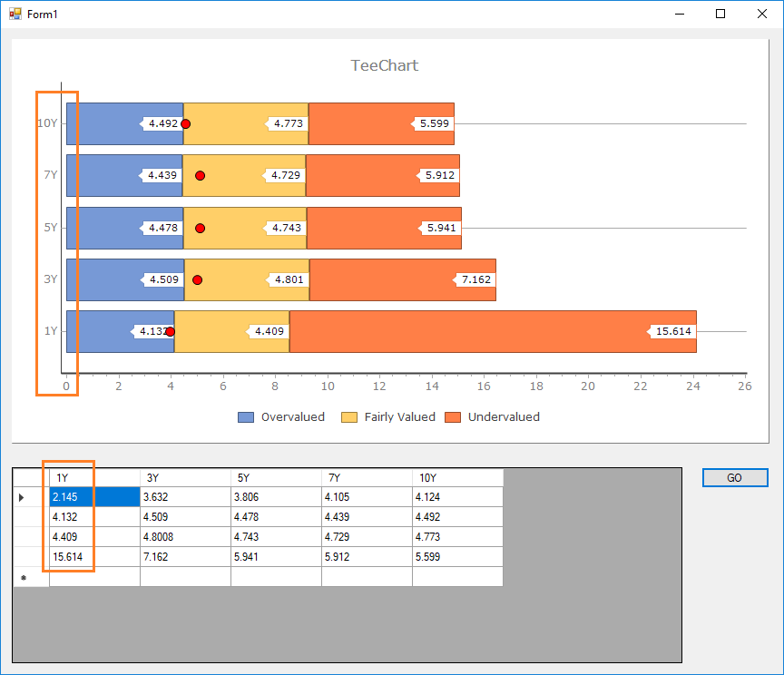Click the 26 tick label on bottom axis
The width and height of the screenshot is (784, 675).
click(x=744, y=386)
